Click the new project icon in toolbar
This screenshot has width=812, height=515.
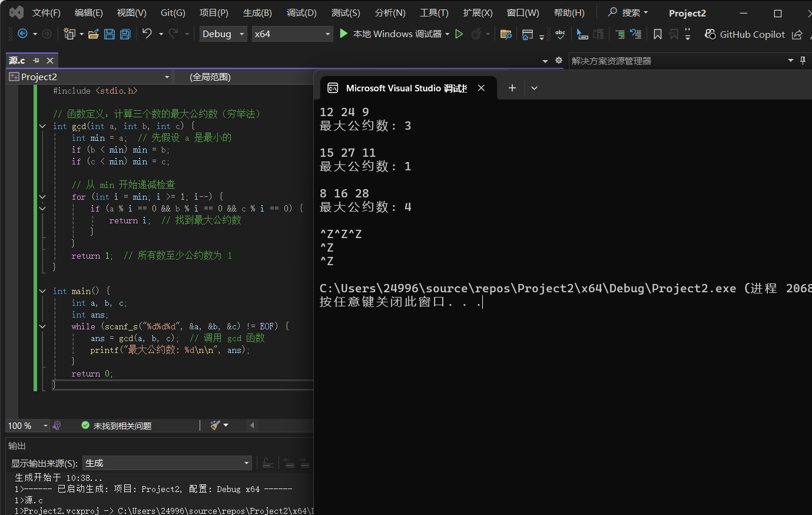[x=69, y=34]
